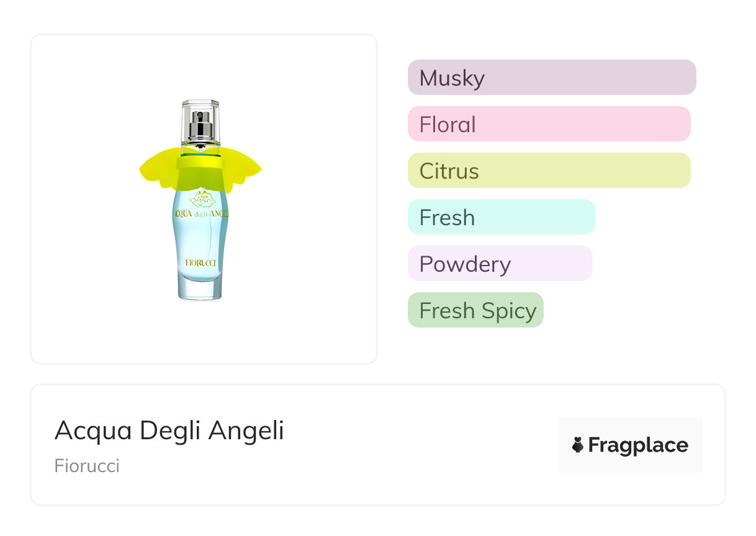The height and width of the screenshot is (536, 756).
Task: Pick the Powdery accord bar
Action: 500,264
